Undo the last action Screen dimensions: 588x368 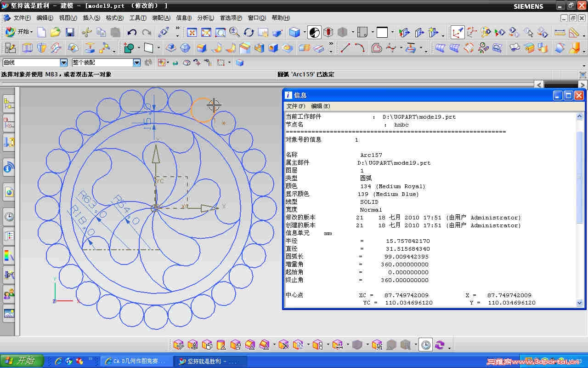pos(132,32)
